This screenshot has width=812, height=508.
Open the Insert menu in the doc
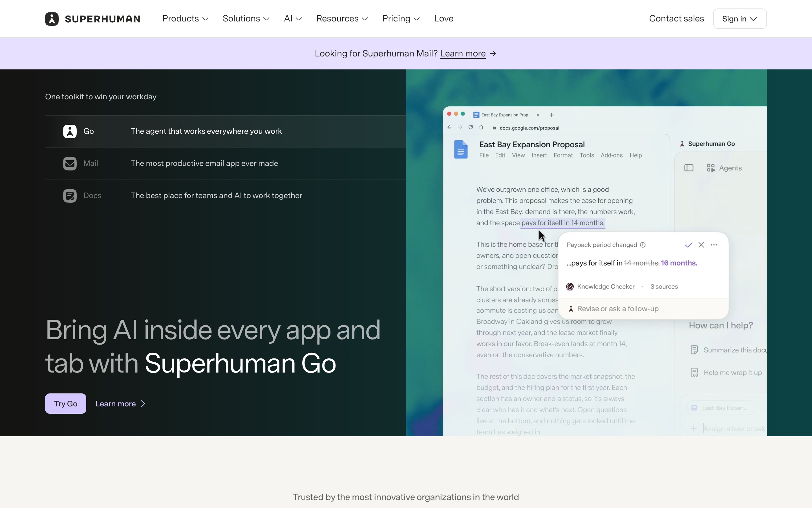tap(539, 155)
